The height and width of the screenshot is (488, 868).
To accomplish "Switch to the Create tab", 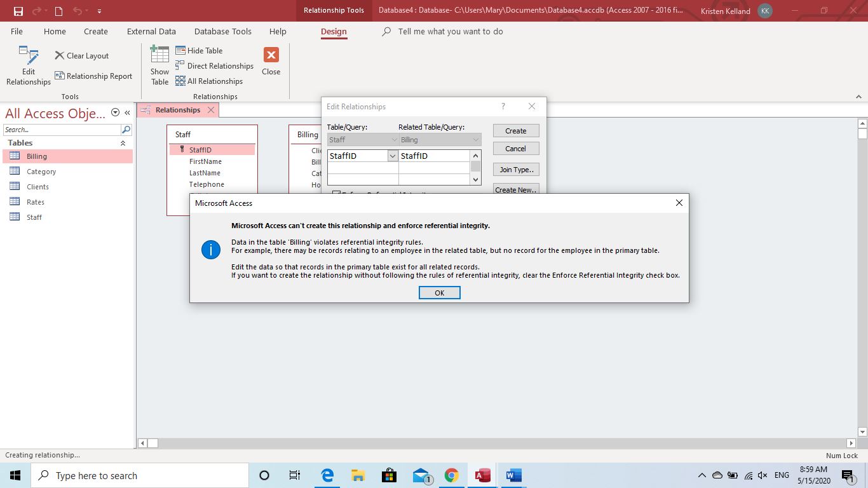I will point(96,31).
